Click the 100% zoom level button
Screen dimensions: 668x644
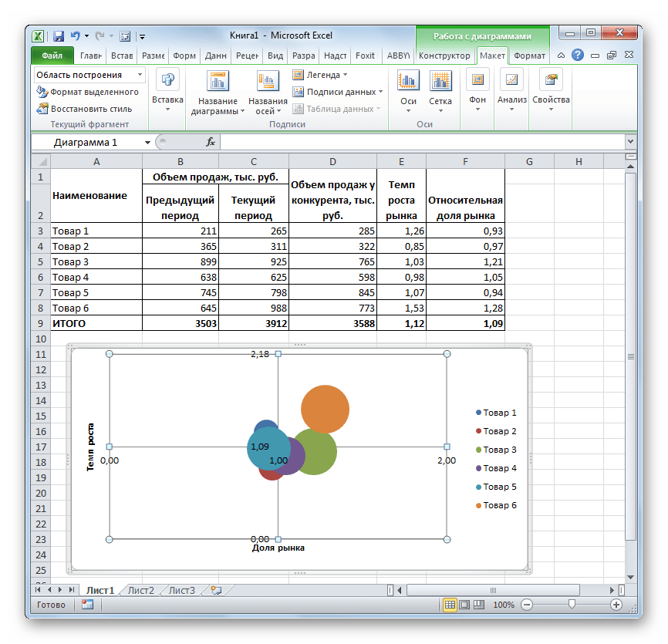point(504,605)
